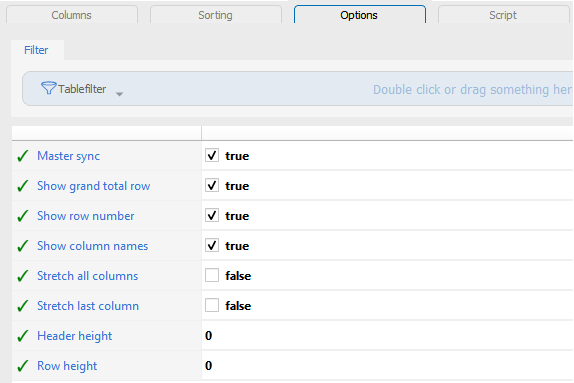
Task: Select the Stretch last column label
Action: [88, 306]
